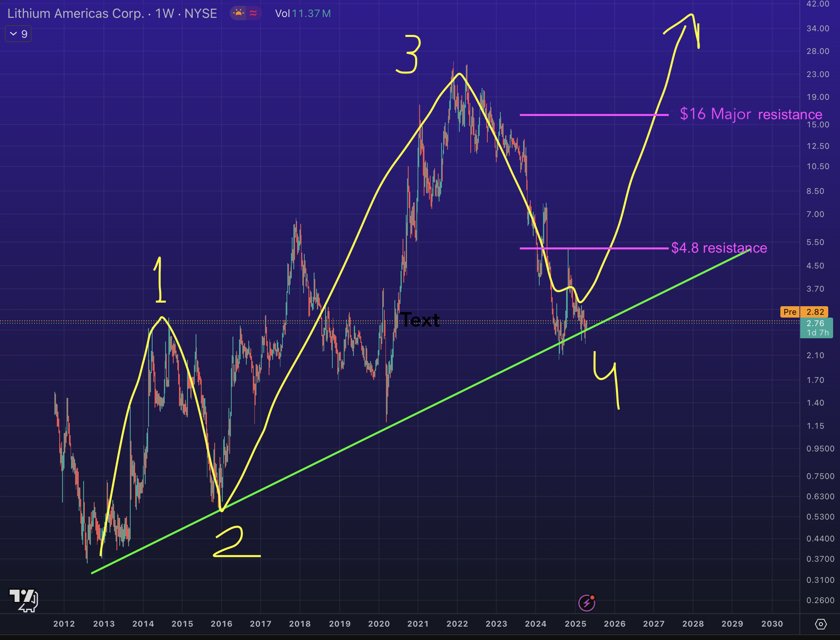Select the $16 Major resistance text

point(751,114)
